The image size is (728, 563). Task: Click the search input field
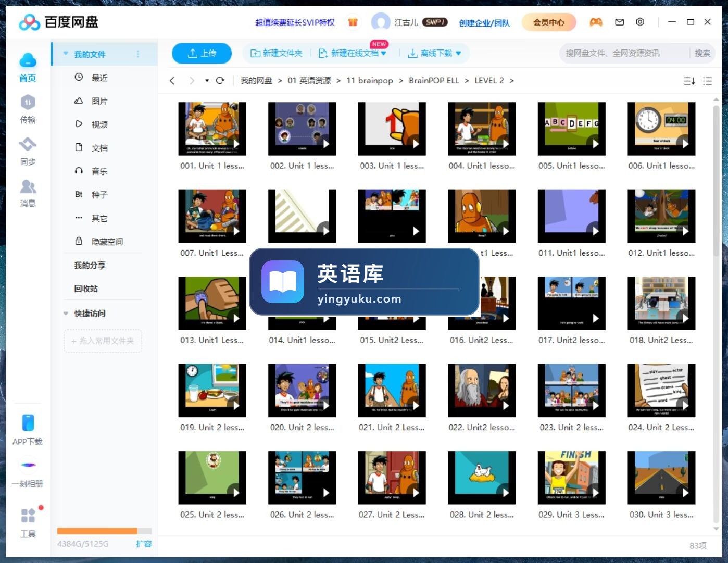click(x=625, y=53)
